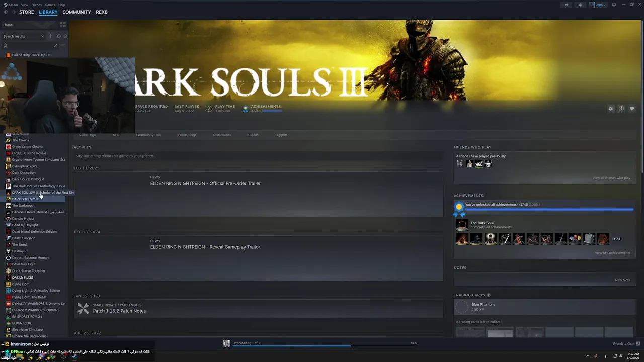
Task: Open the REXB profile tab
Action: click(102, 12)
